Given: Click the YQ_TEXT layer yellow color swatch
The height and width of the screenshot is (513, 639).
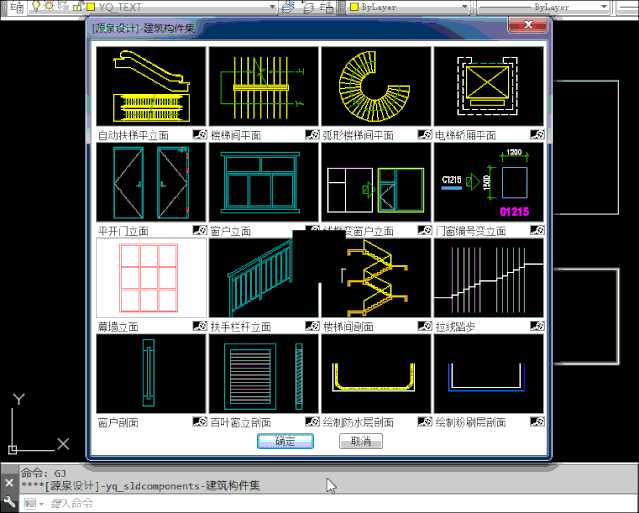Looking at the screenshot, I should click(x=91, y=7).
